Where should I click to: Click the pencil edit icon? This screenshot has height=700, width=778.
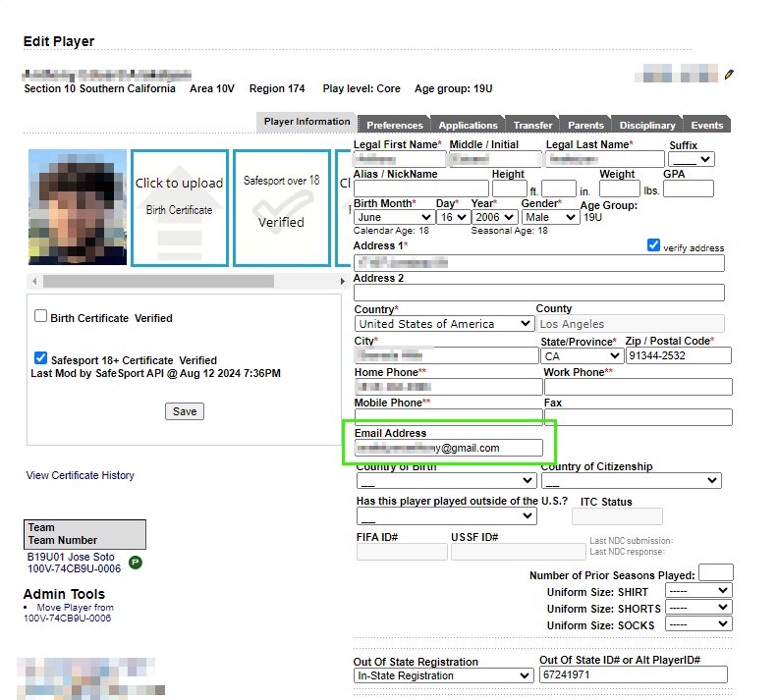[729, 75]
